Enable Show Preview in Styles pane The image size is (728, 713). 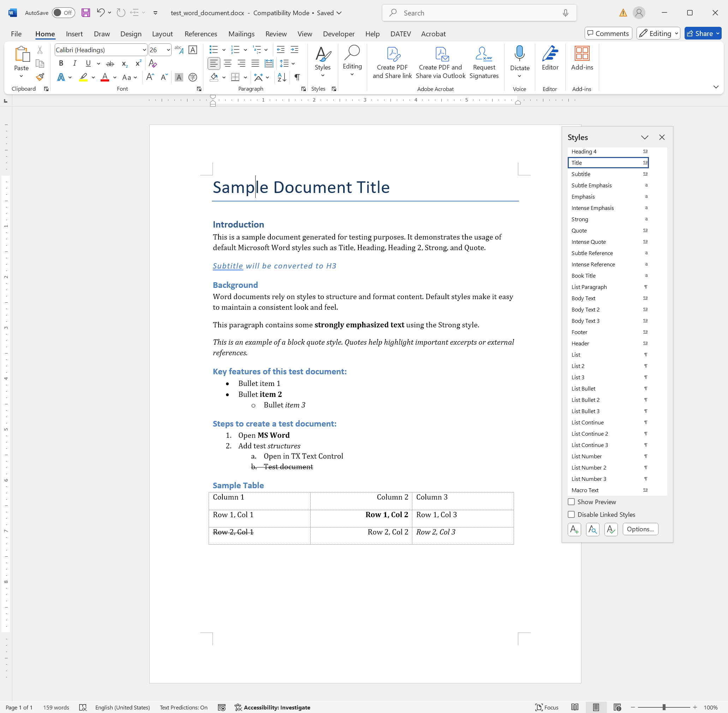coord(571,501)
